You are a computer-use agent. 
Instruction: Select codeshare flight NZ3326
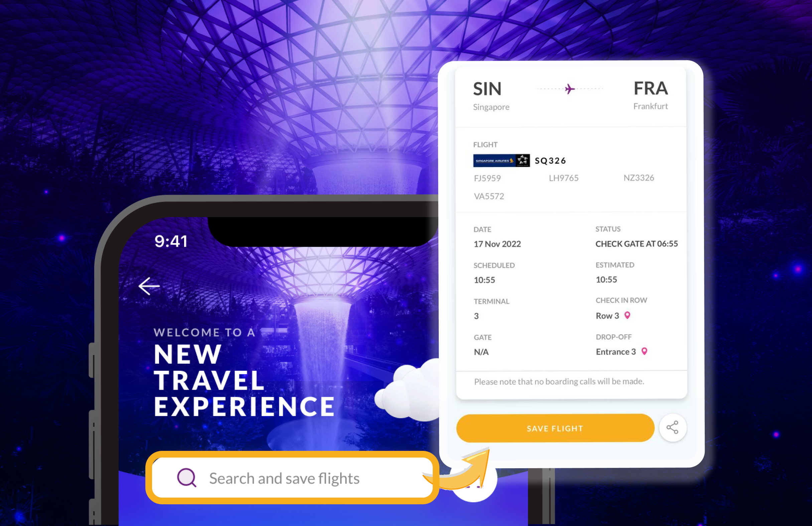coord(639,178)
